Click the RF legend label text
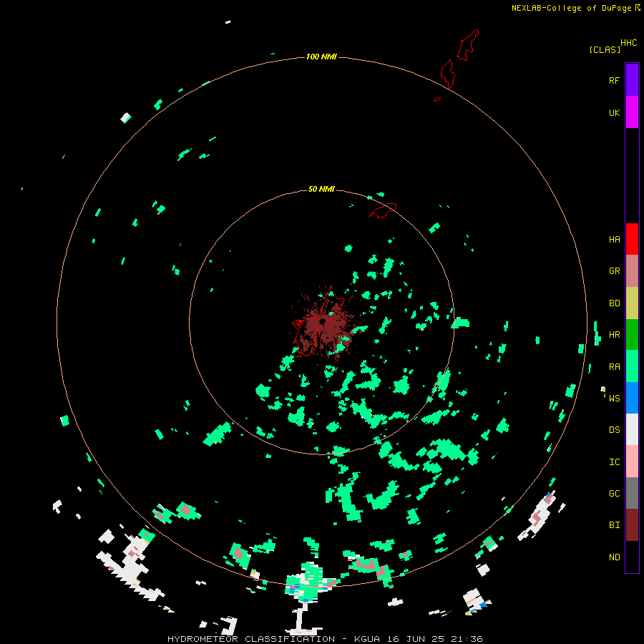 tap(614, 80)
